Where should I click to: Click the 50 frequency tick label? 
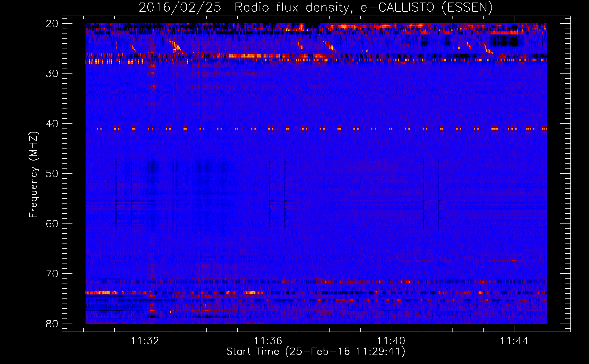pyautogui.click(x=52, y=174)
